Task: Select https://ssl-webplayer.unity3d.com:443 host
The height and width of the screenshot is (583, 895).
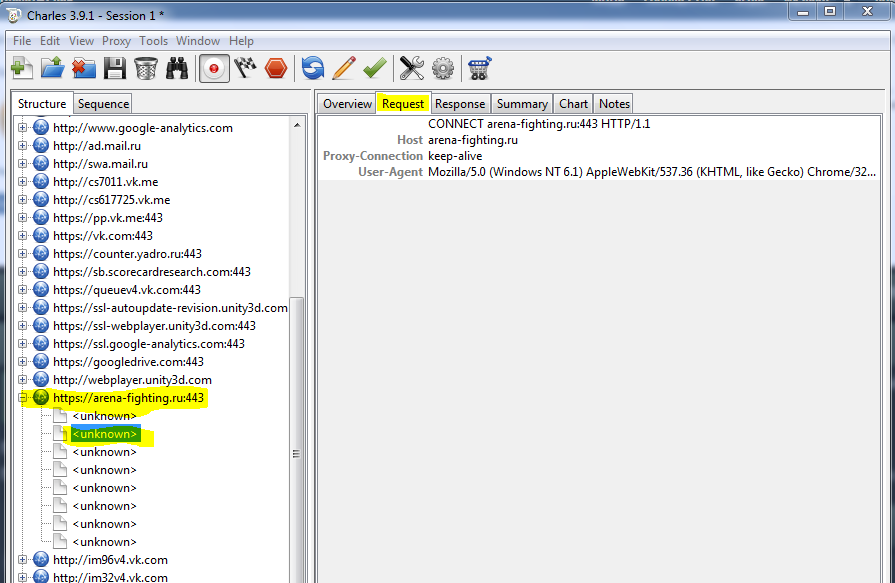Action: (x=154, y=325)
